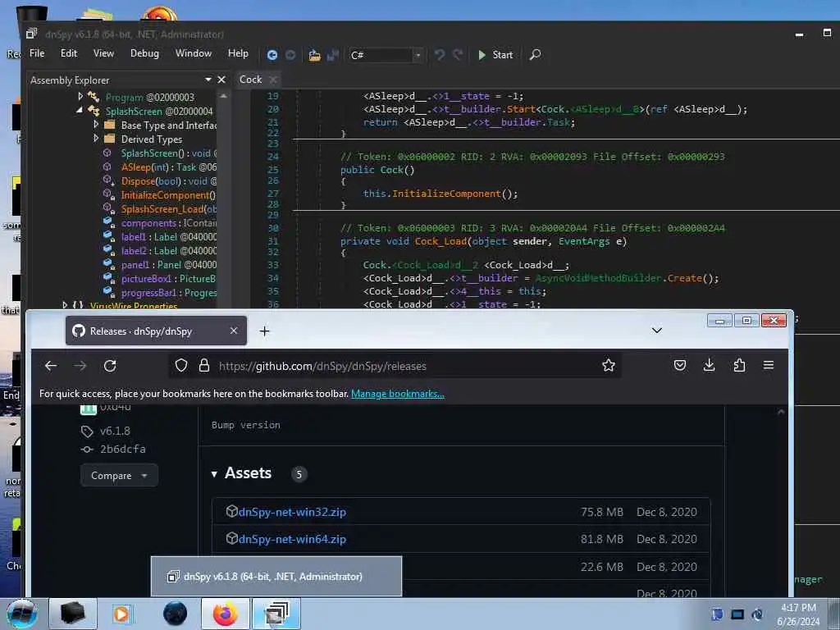Close the Cock code tab
The height and width of the screenshot is (630, 840).
(273, 80)
